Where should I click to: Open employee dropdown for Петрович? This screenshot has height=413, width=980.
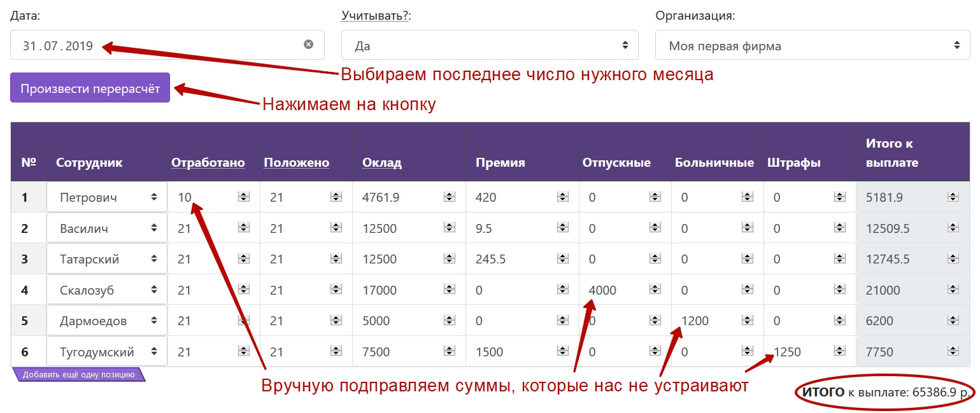tap(107, 197)
